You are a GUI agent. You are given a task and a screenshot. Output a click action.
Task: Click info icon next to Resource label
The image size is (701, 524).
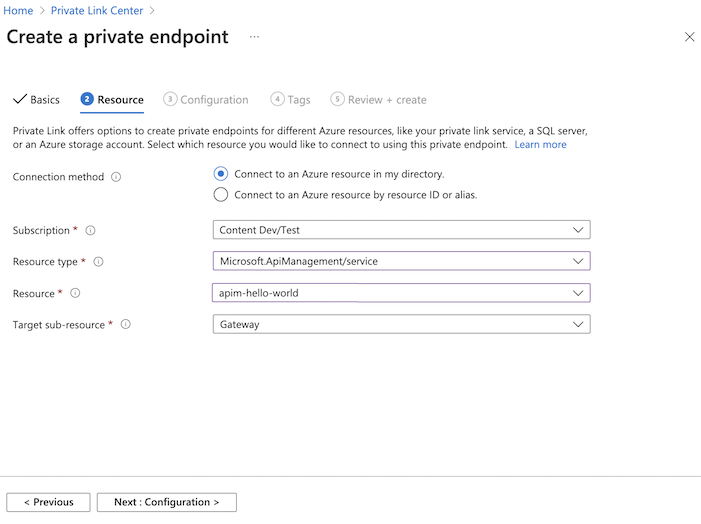pyautogui.click(x=75, y=293)
